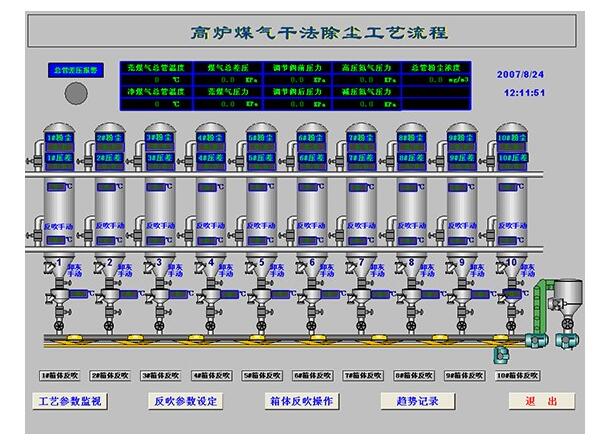Toggle 卸灰手动 mode beside hopper 2
Screen dimensions: 608x441
click(125, 270)
